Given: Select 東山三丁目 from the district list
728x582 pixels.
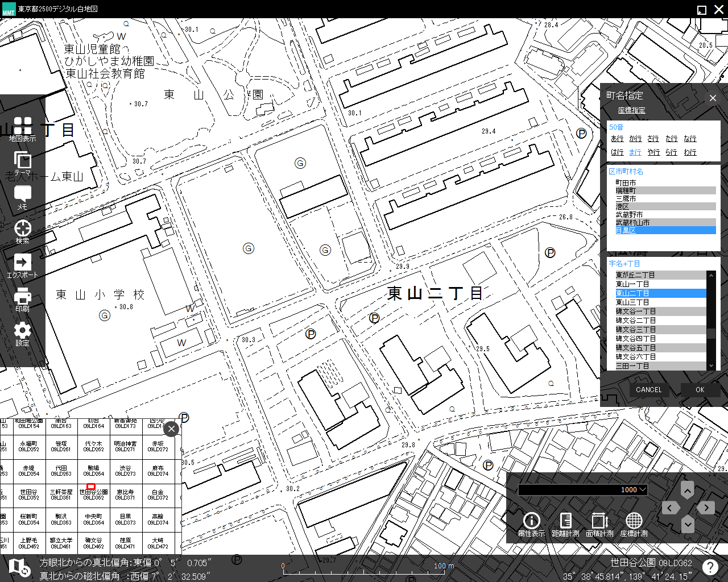Looking at the screenshot, I should (x=633, y=302).
